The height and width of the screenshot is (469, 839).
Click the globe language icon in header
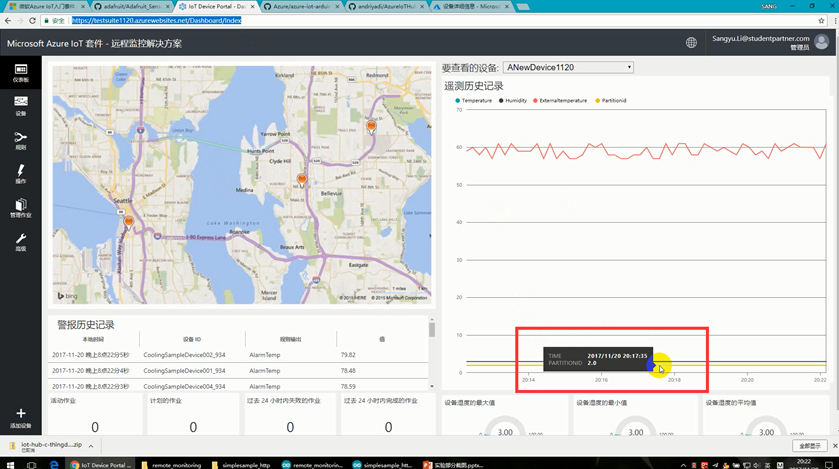691,43
